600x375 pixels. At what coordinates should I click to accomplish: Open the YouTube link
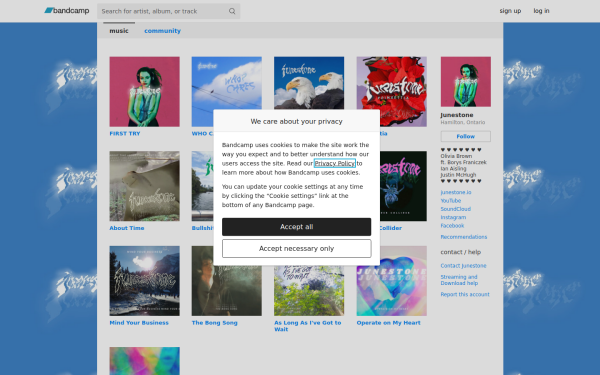[x=451, y=201]
